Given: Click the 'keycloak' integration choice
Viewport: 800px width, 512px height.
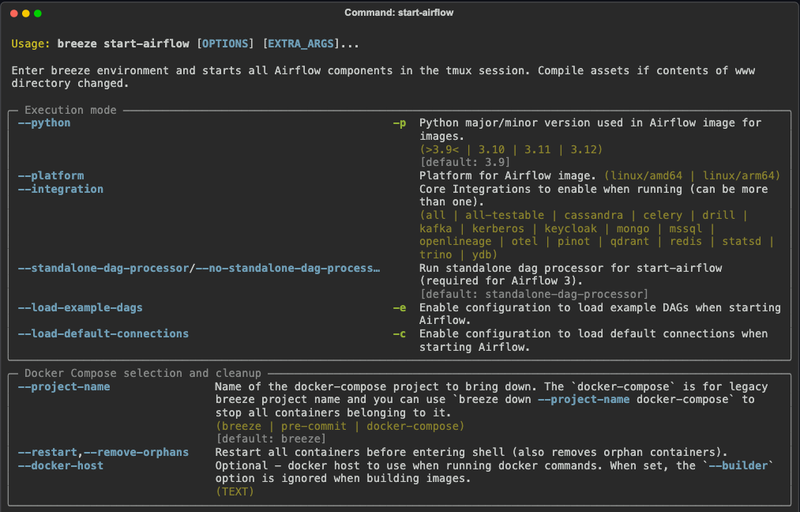Looking at the screenshot, I should click(x=570, y=228).
